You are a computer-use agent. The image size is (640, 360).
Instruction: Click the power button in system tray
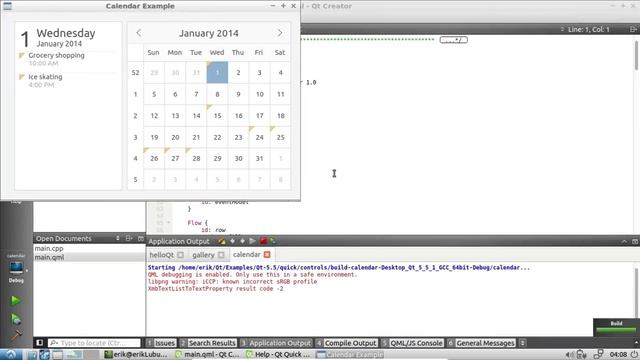tap(634, 354)
